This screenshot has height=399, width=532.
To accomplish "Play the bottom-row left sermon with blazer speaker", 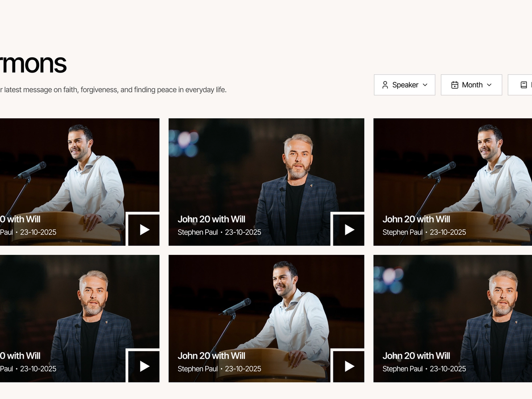I will 144,366.
